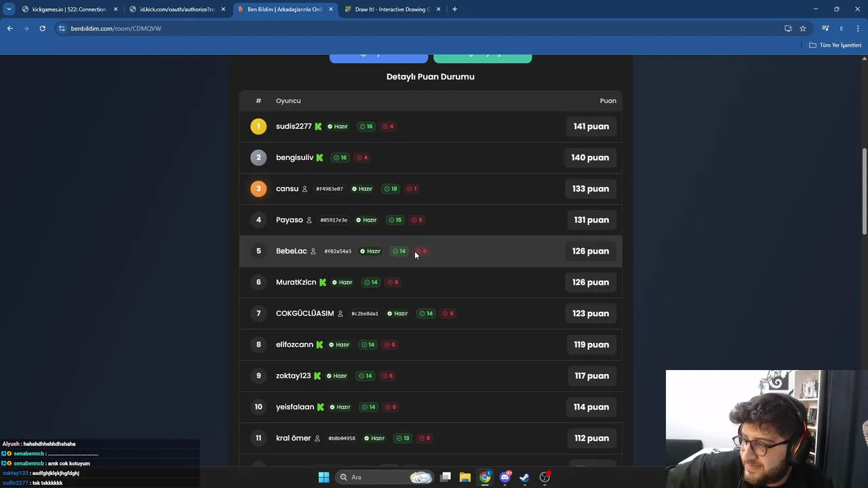Image resolution: width=868 pixels, height=488 pixels.
Task: Click the #c2be8da1 ID tag for COKGÜCLÜASIM
Action: pyautogui.click(x=365, y=313)
